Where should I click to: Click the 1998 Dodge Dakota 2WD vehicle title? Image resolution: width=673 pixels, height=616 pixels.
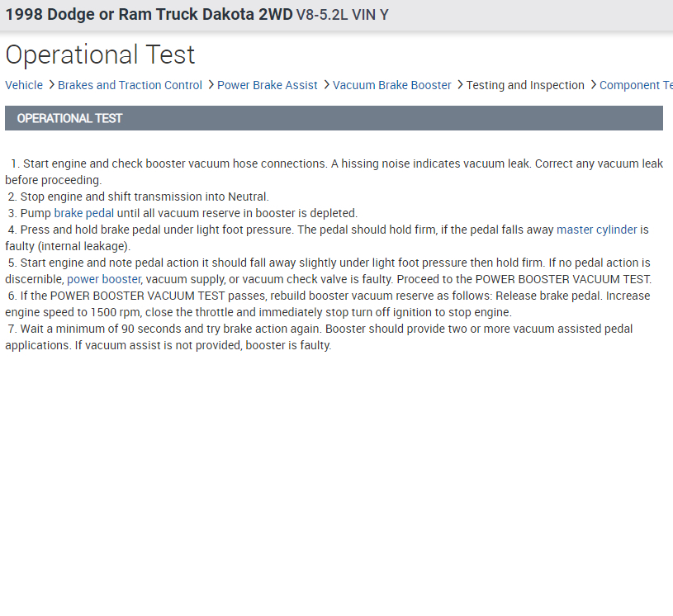click(x=149, y=14)
